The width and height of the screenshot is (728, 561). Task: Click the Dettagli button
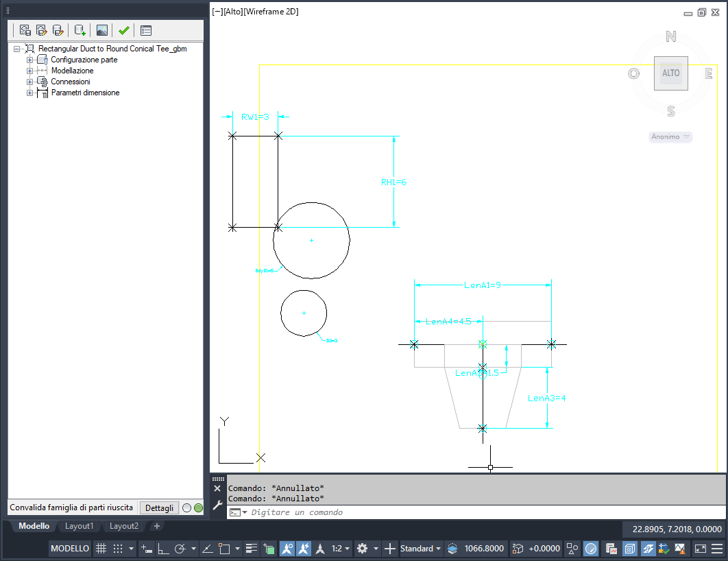[159, 508]
